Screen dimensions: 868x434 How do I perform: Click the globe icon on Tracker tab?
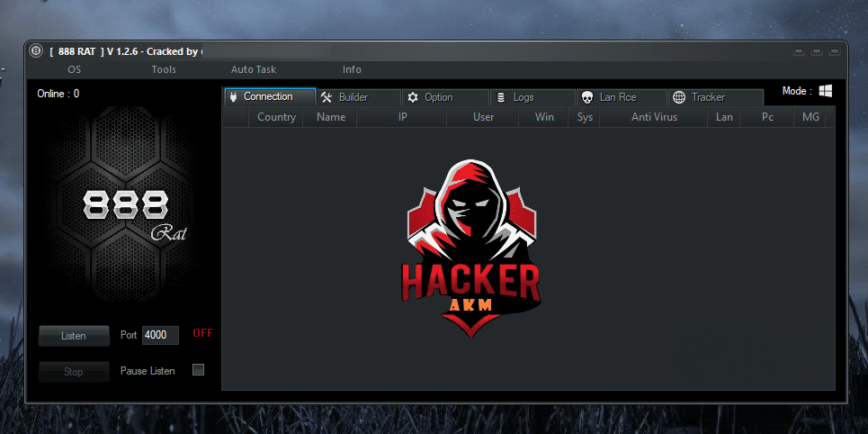tap(678, 97)
